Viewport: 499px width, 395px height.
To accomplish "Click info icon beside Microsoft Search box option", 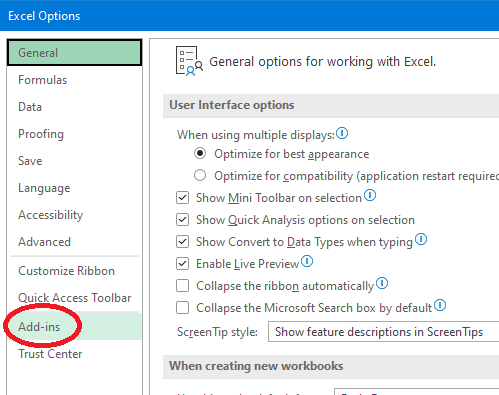I will (x=440, y=305).
